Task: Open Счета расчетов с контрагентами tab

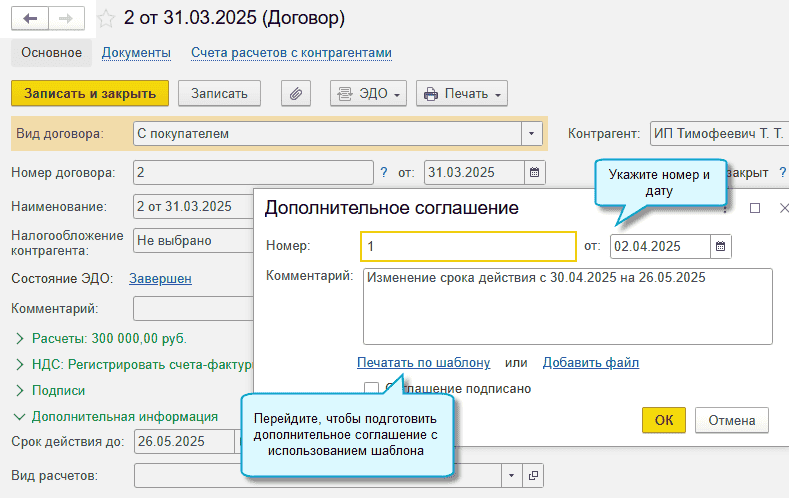Action: (x=291, y=53)
